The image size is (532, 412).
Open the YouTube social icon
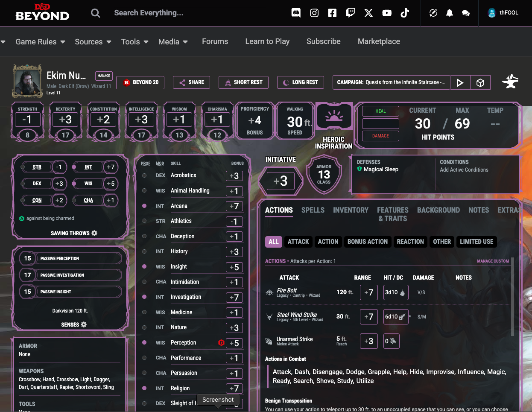pos(387,13)
